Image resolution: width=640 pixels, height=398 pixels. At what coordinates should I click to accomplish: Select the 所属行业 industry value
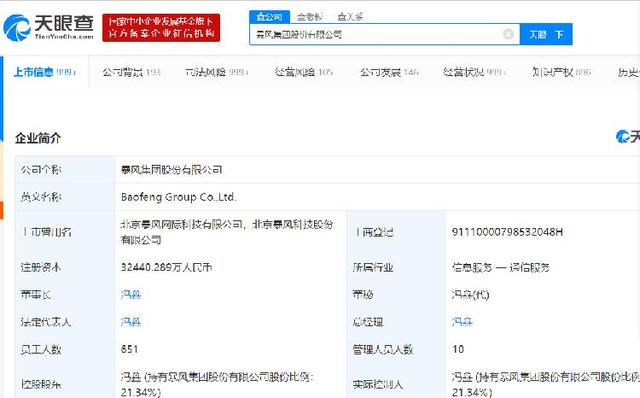[500, 267]
